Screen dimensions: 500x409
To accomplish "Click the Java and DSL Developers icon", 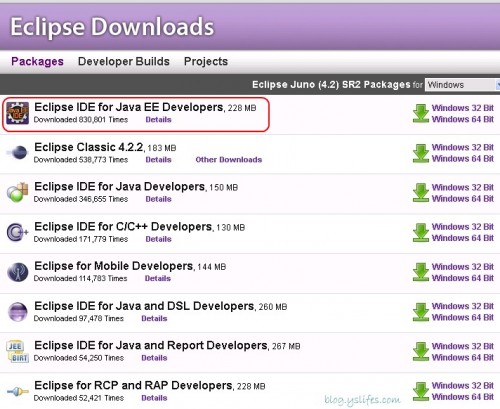I will click(x=18, y=312).
